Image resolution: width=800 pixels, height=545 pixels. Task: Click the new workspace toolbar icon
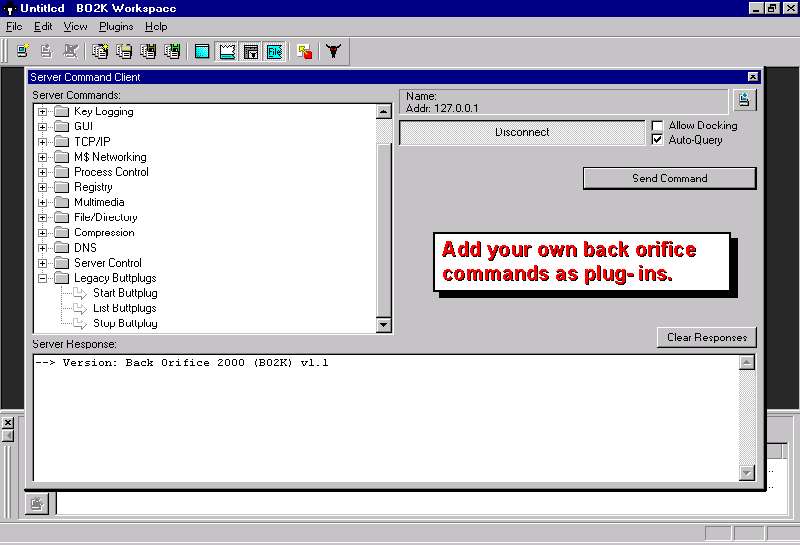point(100,51)
